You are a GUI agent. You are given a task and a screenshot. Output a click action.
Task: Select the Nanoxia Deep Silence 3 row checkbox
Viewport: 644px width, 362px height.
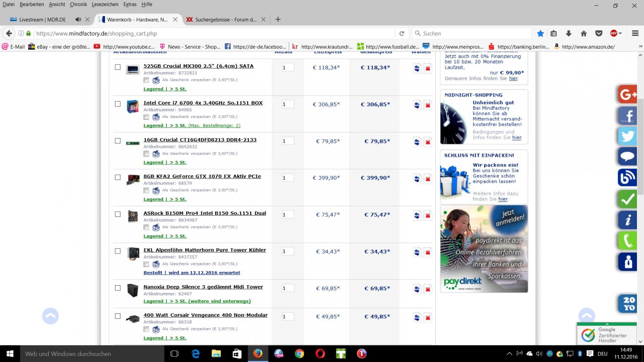click(118, 288)
